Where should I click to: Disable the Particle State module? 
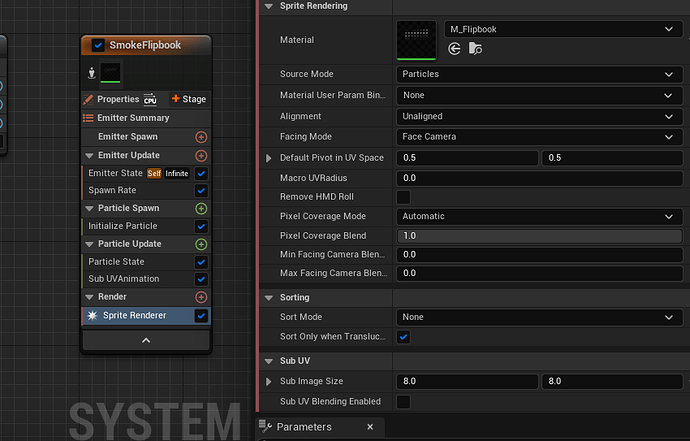(201, 262)
